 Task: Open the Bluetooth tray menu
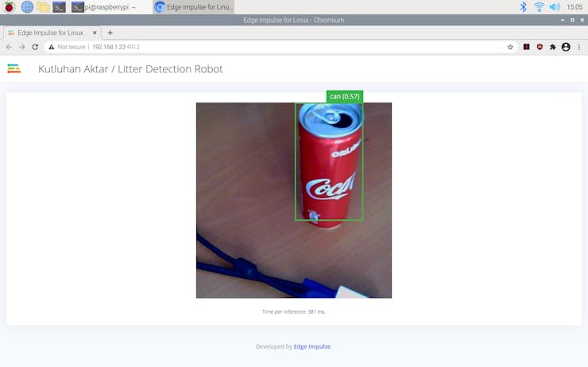[x=523, y=6]
